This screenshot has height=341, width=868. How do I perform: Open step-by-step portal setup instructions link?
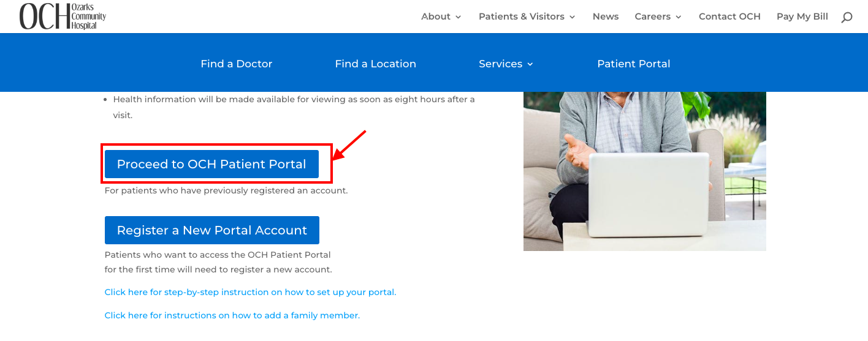[x=250, y=292]
